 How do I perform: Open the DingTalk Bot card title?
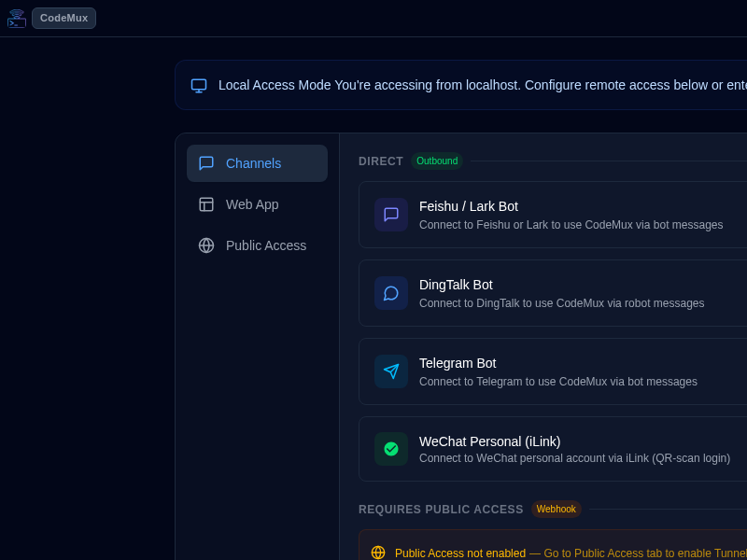coord(456,285)
